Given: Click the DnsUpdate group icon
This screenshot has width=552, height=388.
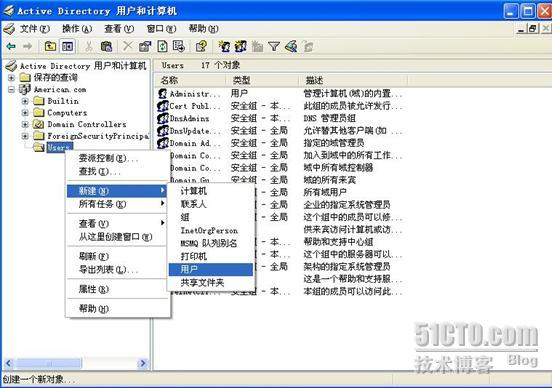Looking at the screenshot, I should pyautogui.click(x=163, y=131).
